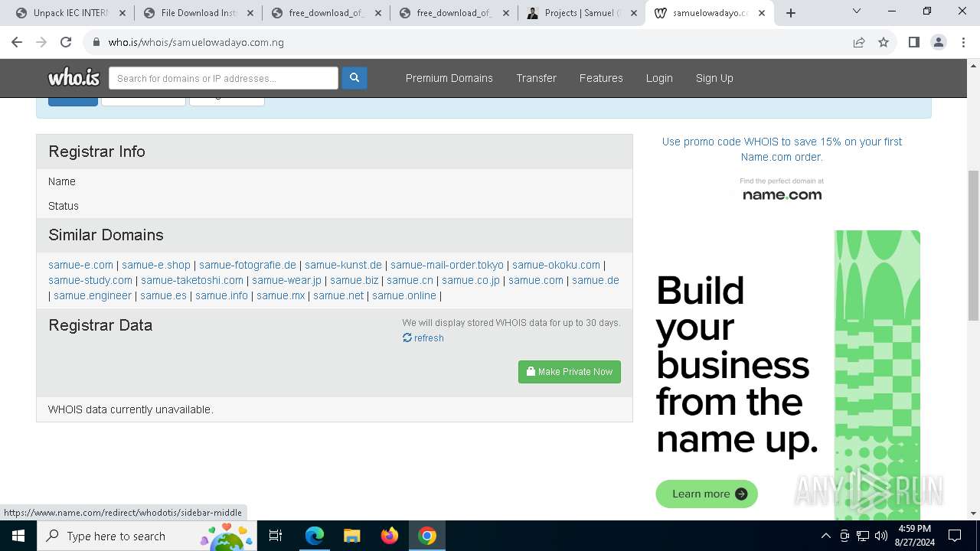
Task: Open the samue-mail-order.tokyo link
Action: pos(447,265)
